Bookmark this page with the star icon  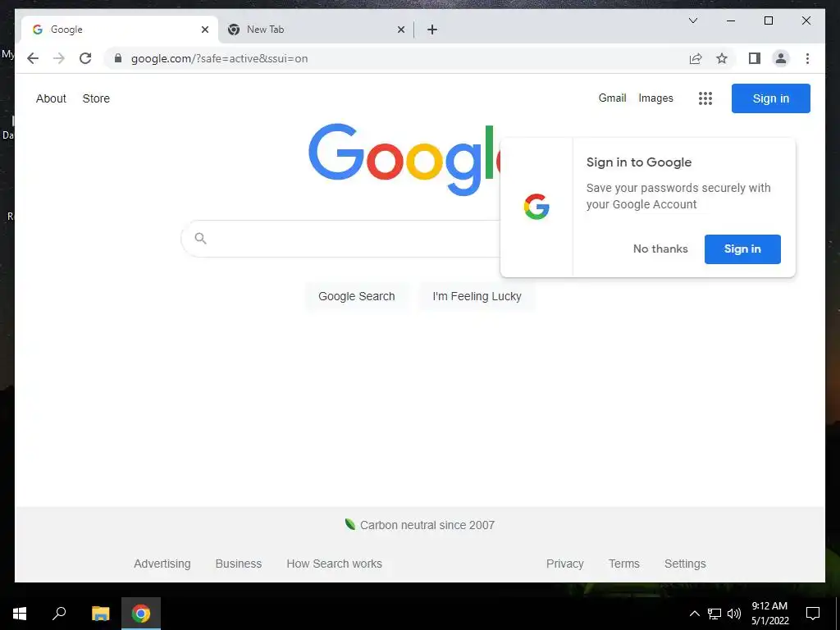pyautogui.click(x=722, y=58)
